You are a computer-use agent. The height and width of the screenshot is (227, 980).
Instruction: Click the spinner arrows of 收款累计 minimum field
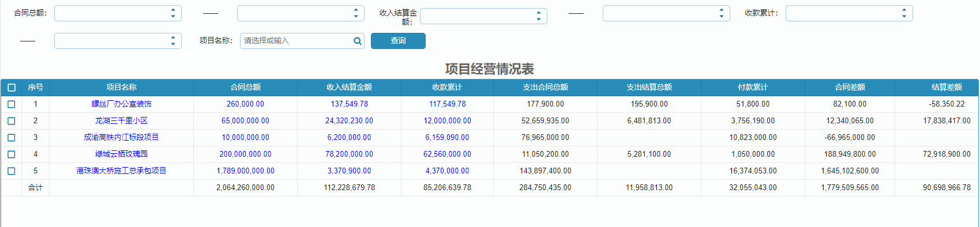click(x=904, y=13)
